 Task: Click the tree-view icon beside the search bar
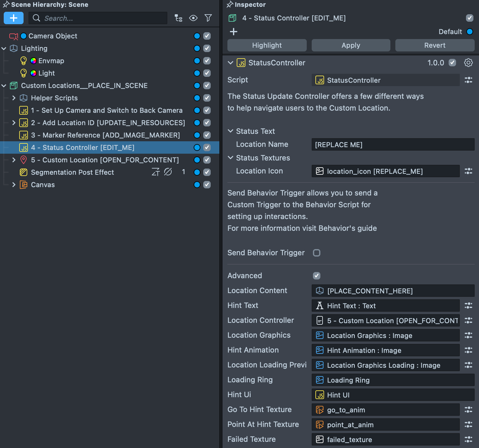(178, 18)
